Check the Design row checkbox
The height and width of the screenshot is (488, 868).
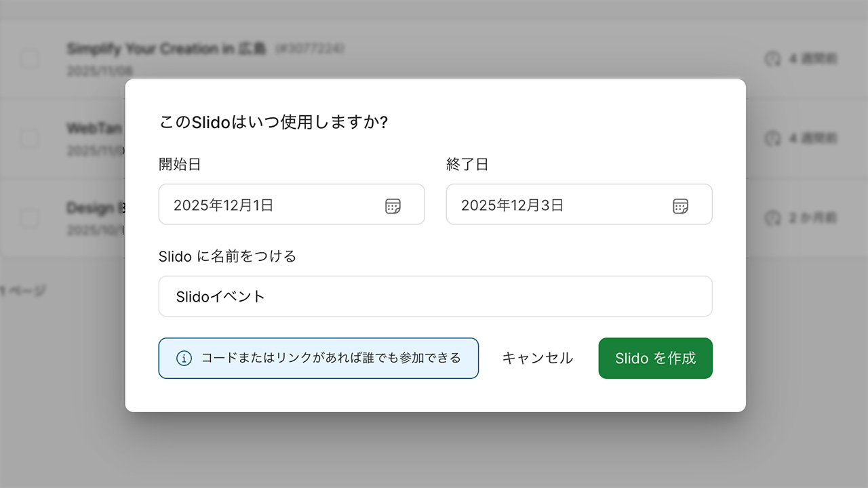(x=29, y=218)
